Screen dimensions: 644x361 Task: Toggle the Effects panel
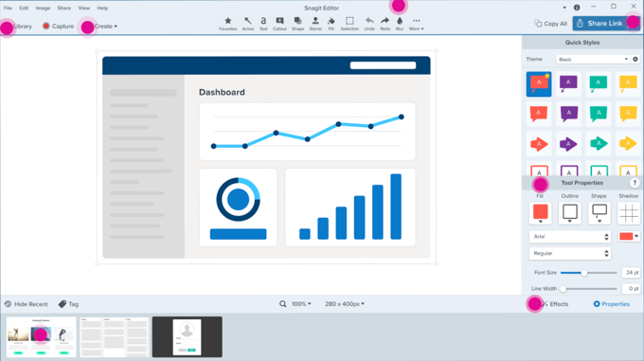pyautogui.click(x=555, y=304)
